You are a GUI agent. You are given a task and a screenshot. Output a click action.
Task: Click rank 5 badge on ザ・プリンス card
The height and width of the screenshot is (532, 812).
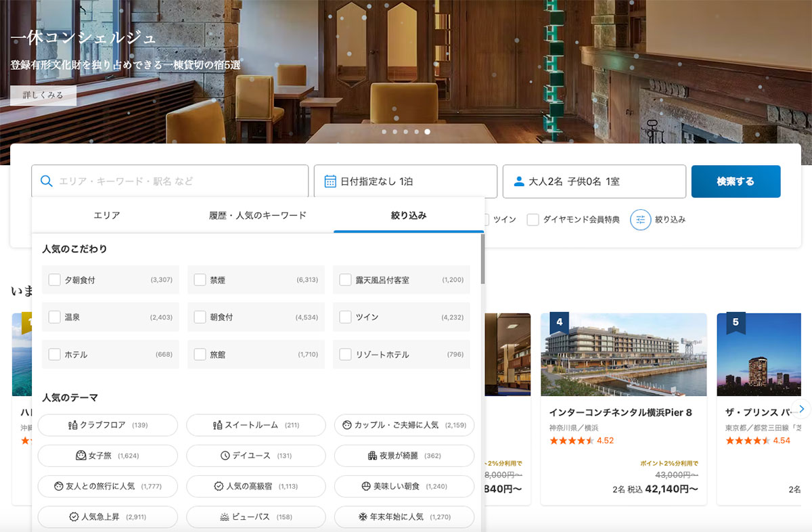click(736, 323)
